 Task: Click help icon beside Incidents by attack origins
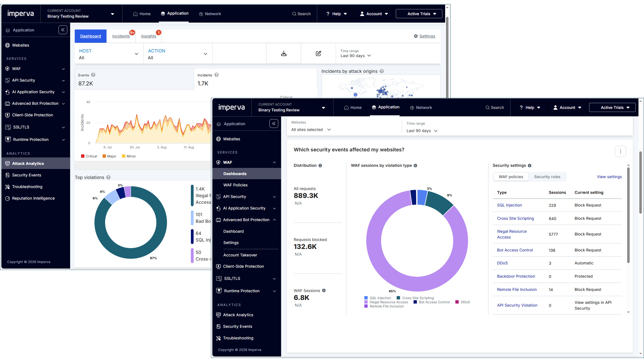[382, 71]
